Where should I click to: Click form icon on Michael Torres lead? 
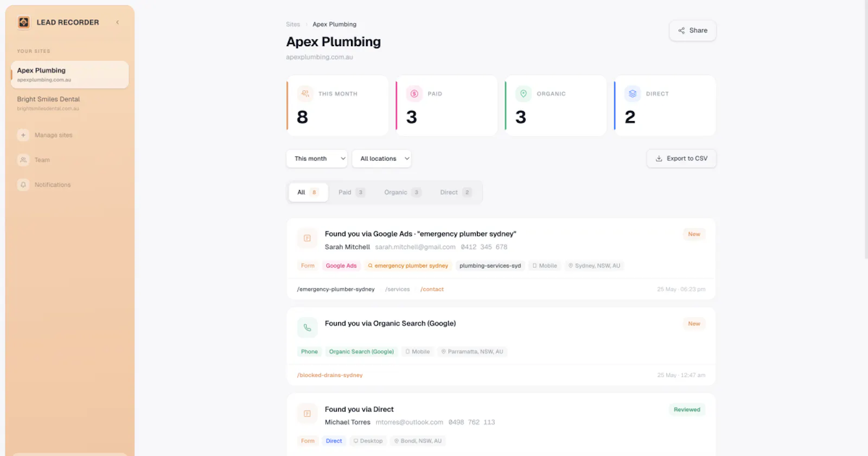click(307, 414)
